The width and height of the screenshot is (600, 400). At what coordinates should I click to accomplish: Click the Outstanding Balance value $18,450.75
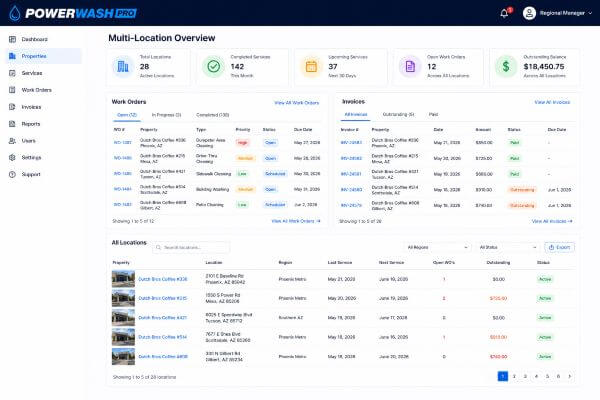(544, 67)
